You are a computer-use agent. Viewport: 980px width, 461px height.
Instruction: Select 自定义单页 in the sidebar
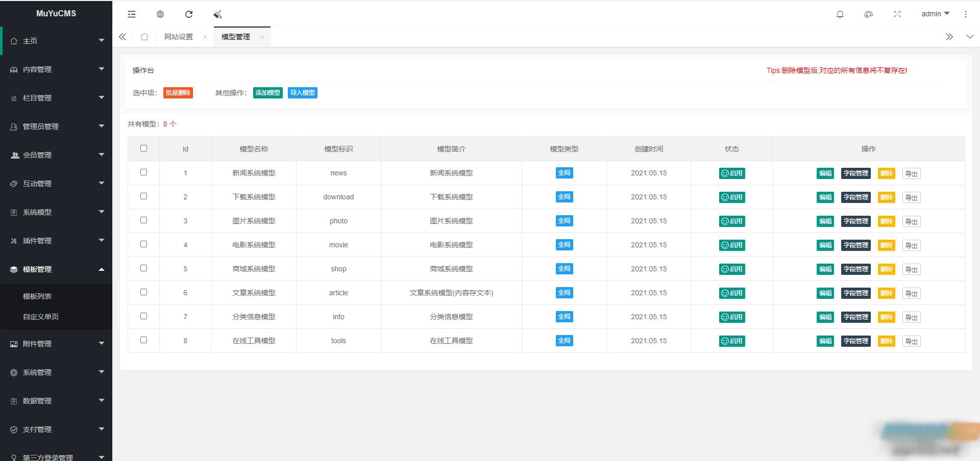point(40,316)
